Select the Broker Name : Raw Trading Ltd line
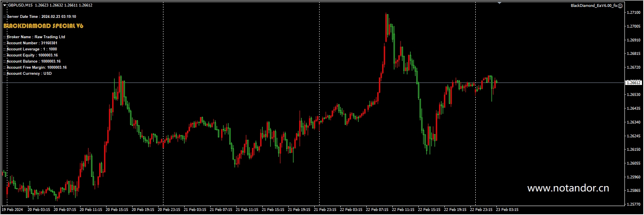Viewport: 644px width, 215px height. (34, 37)
